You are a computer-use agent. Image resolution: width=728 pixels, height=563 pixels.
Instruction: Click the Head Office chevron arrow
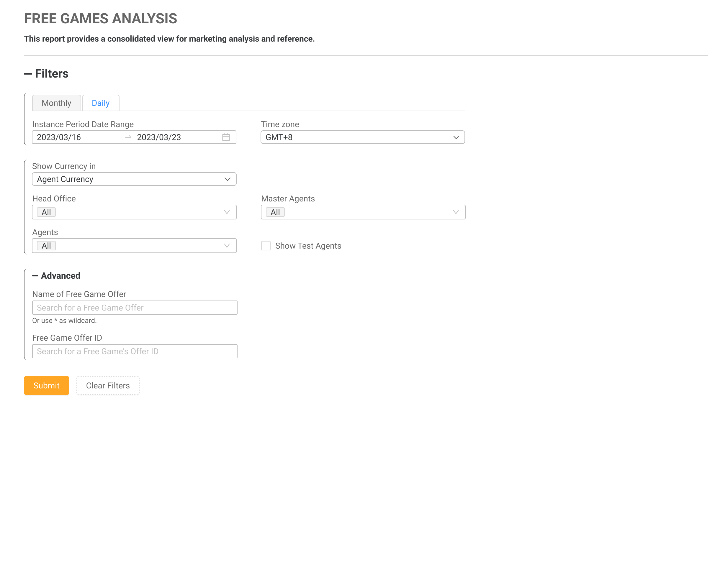(227, 212)
